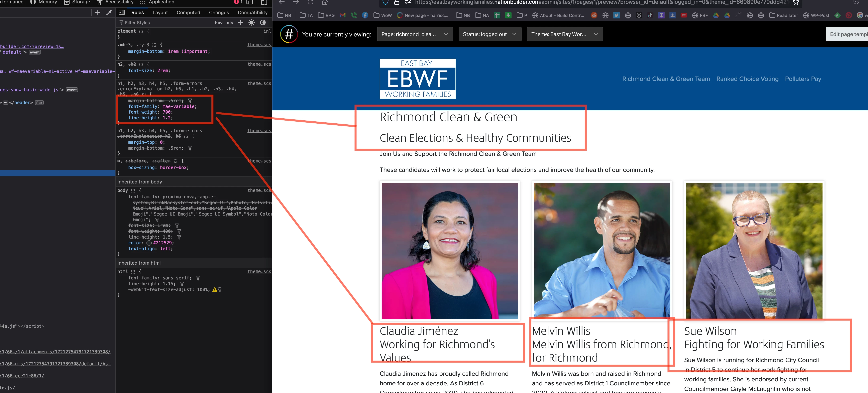Toggle the 3-pane inspector sidebar icon

(122, 12)
